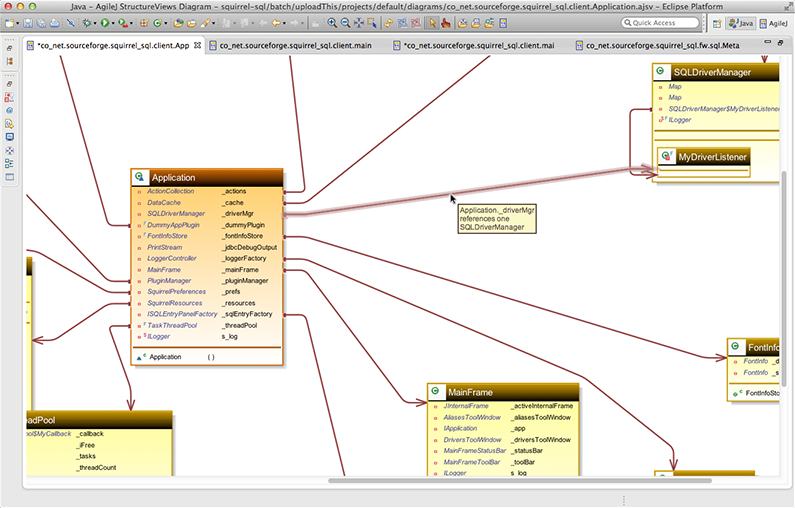
Task: Click the Zoom Out magnifier icon
Action: (345, 23)
